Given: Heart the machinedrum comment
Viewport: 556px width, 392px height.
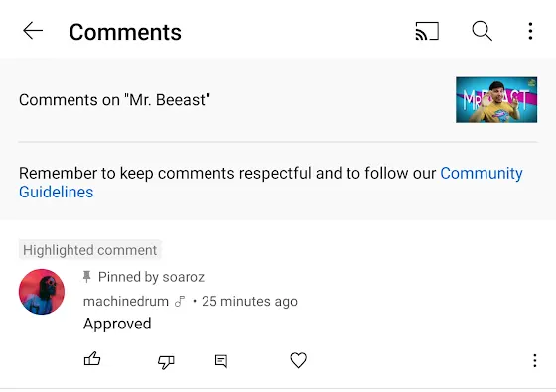Looking at the screenshot, I should pos(298,360).
